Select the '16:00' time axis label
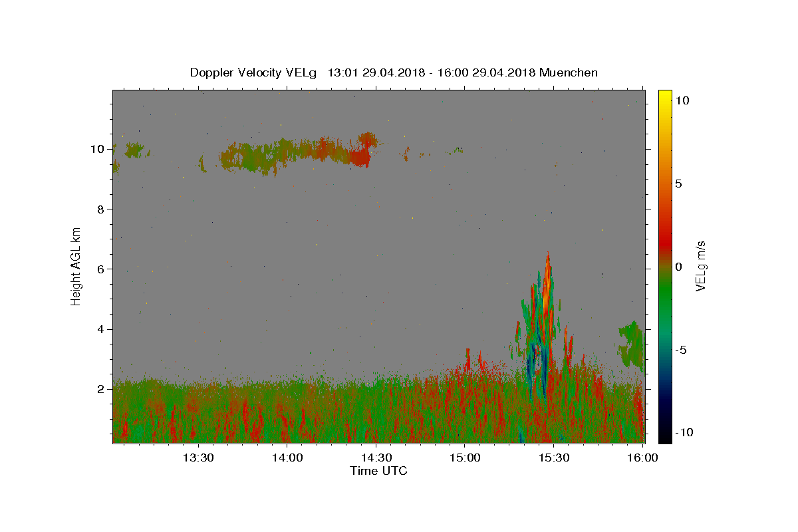The image size is (798, 532). 642,458
